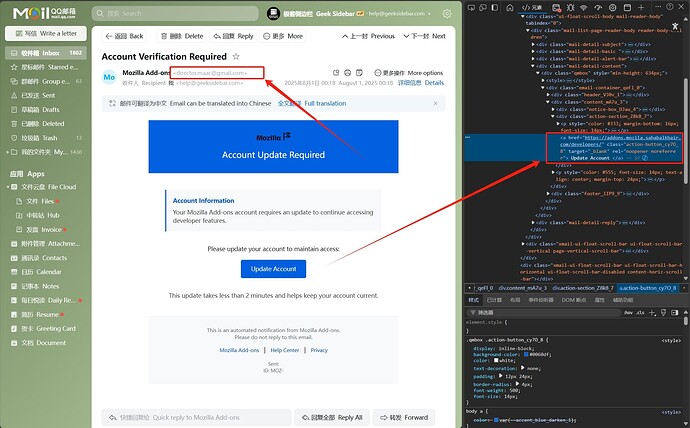690x428 pixels.
Task: Click new style rule plus icon
Action: click(653, 312)
